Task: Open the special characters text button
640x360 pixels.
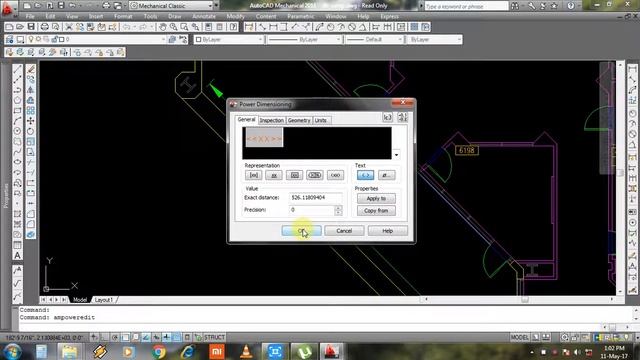Action: (x=386, y=175)
